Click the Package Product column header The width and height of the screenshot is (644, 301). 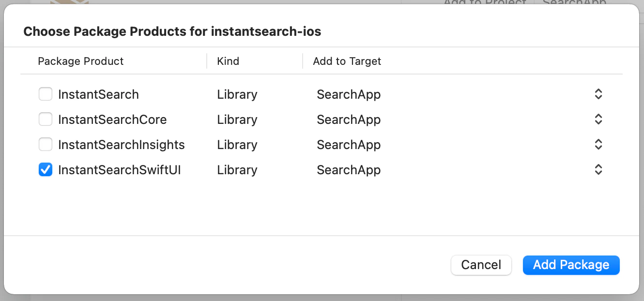80,61
